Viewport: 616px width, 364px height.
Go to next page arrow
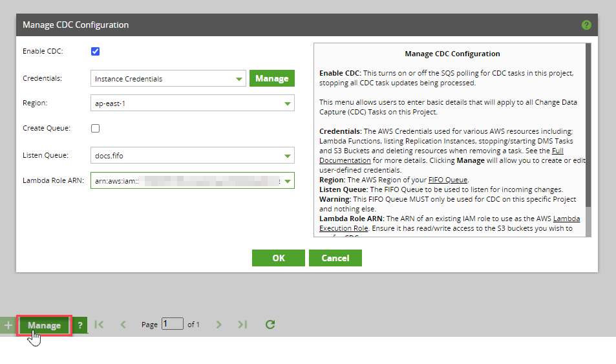click(219, 325)
